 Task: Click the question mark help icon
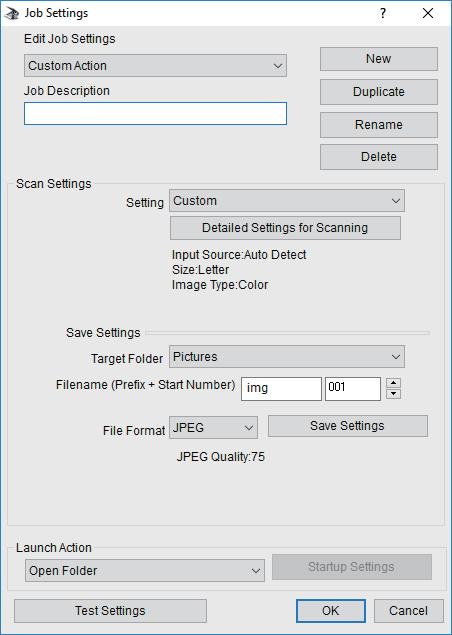click(383, 13)
